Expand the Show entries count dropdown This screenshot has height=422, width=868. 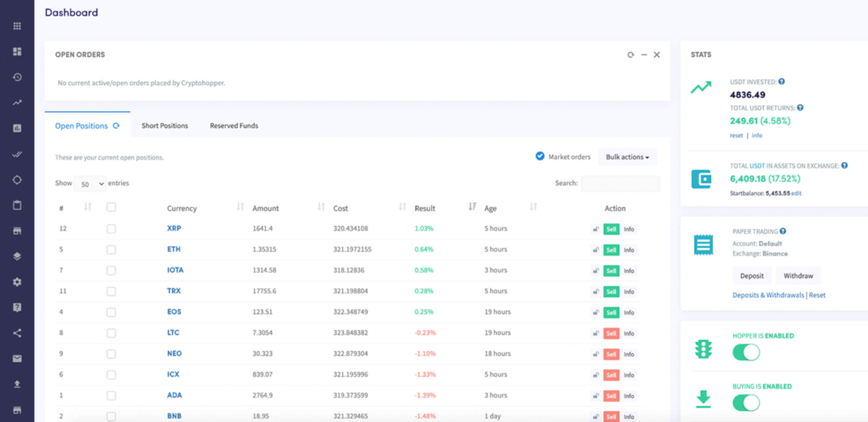90,184
